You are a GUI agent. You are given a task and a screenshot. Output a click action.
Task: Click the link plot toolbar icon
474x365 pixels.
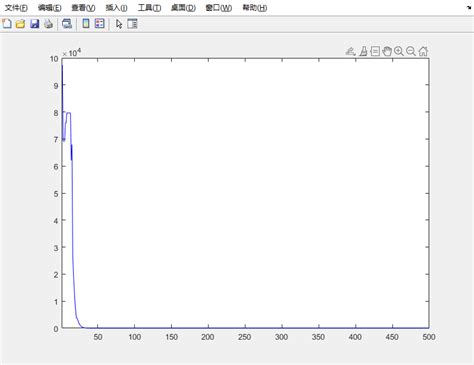pos(67,24)
